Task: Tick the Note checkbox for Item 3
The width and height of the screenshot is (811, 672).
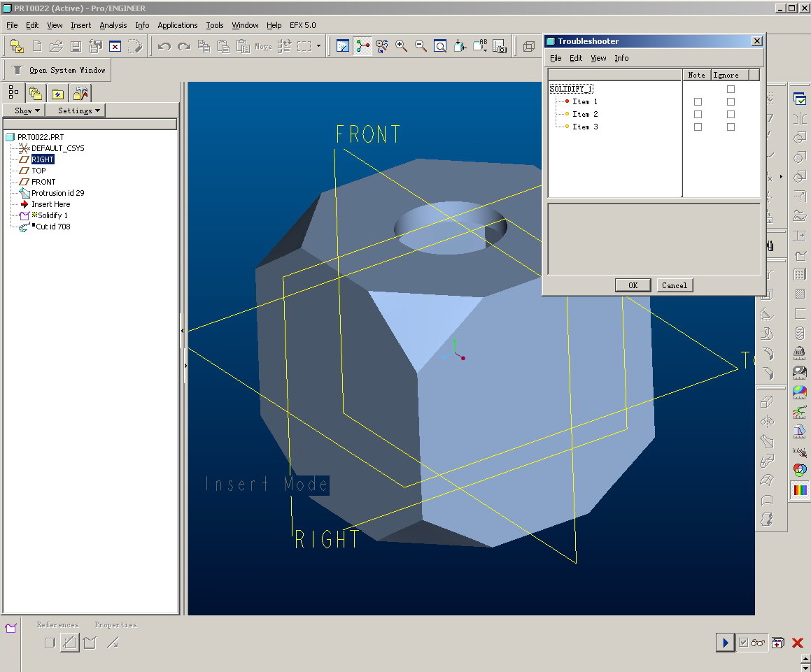Action: coord(698,127)
